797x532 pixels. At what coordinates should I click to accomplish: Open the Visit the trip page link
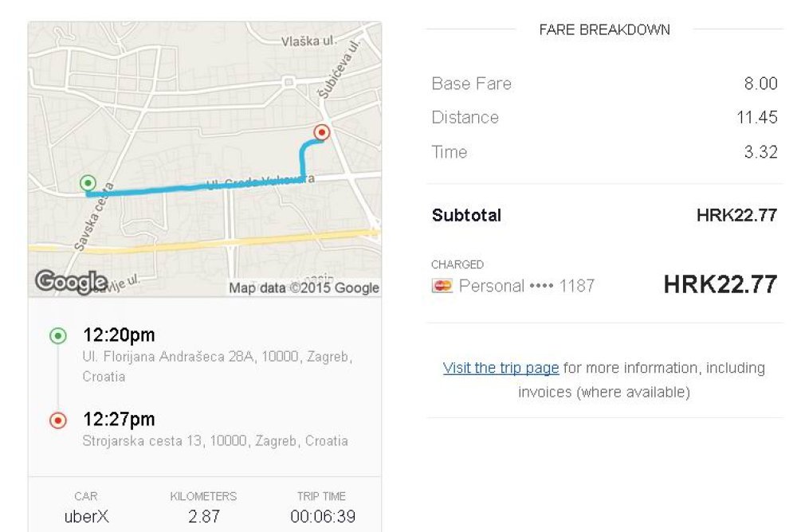[501, 368]
